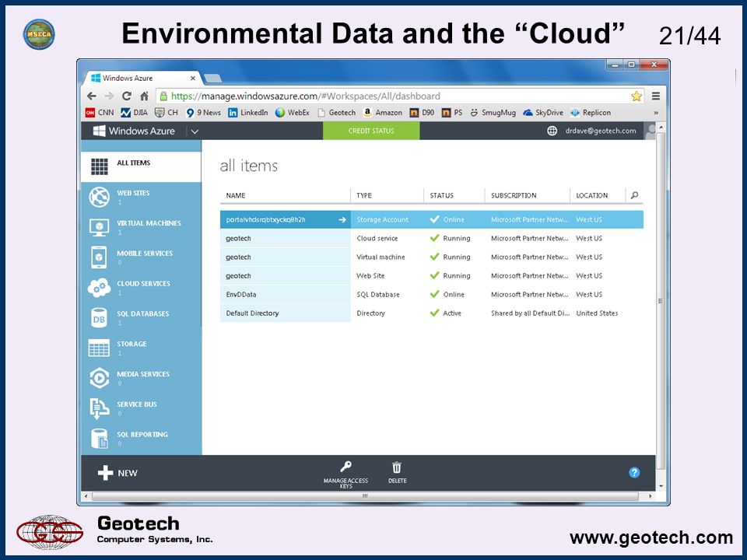The height and width of the screenshot is (560, 747).
Task: Select the Default Directory row
Action: 432,313
